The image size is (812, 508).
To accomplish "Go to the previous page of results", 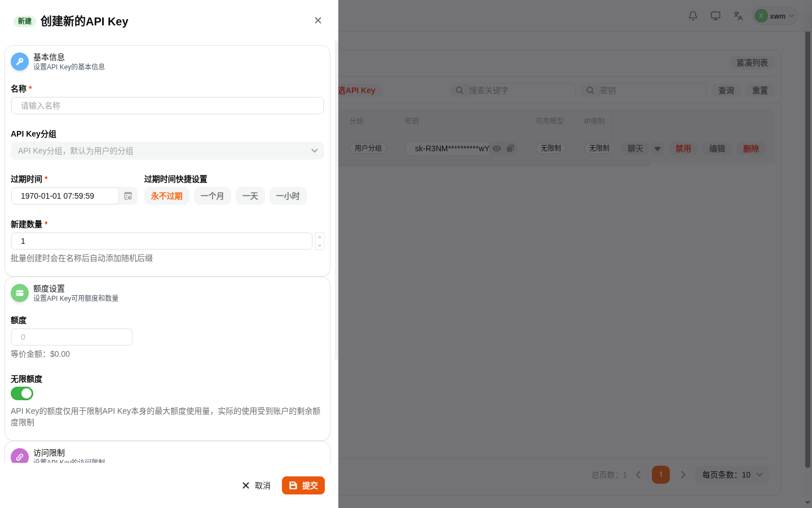I will click(638, 475).
